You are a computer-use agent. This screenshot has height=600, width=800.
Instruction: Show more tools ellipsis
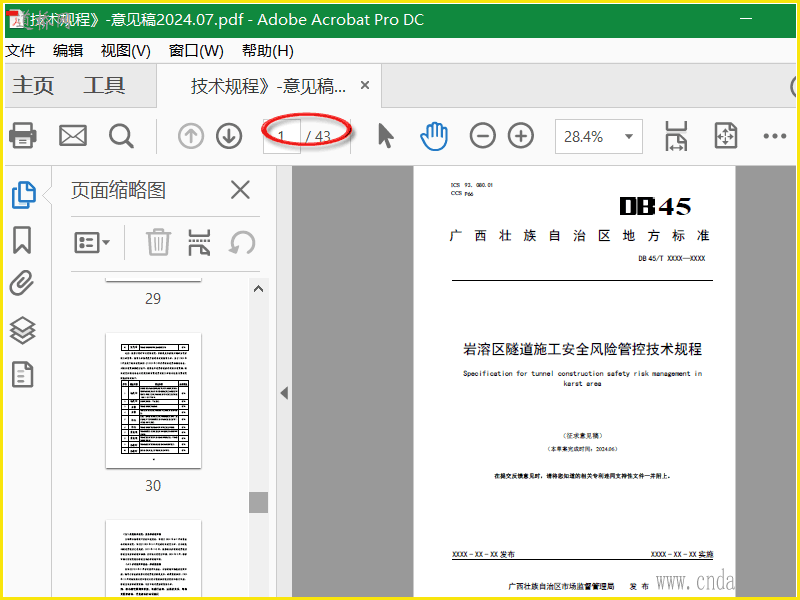pyautogui.click(x=774, y=136)
